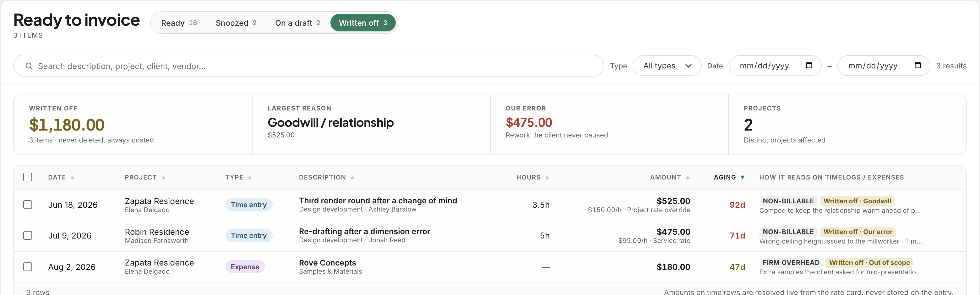980x295 pixels.
Task: Click the start date mm/dd/yyyy field
Action: 775,66
